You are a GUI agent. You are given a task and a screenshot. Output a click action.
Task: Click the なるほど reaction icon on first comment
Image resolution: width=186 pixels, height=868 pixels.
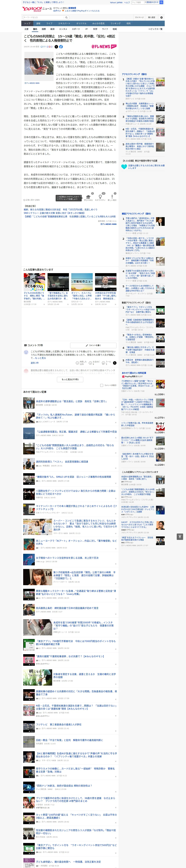[x=91, y=363]
